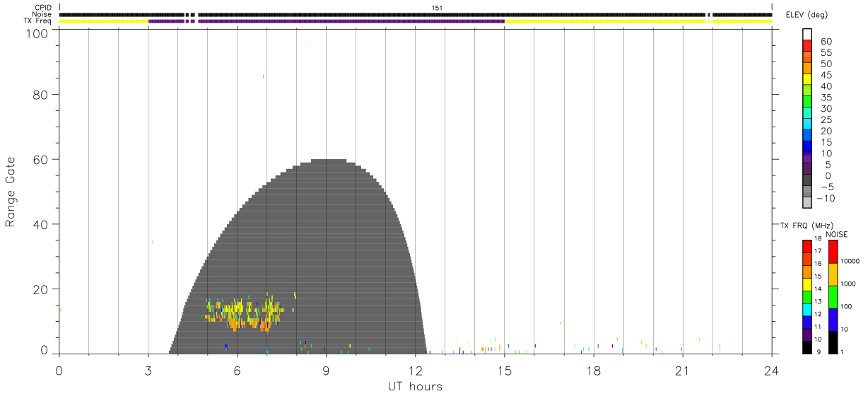Click the '45' label in ELEV legend
The height and width of the screenshot is (401, 868).
click(x=826, y=75)
